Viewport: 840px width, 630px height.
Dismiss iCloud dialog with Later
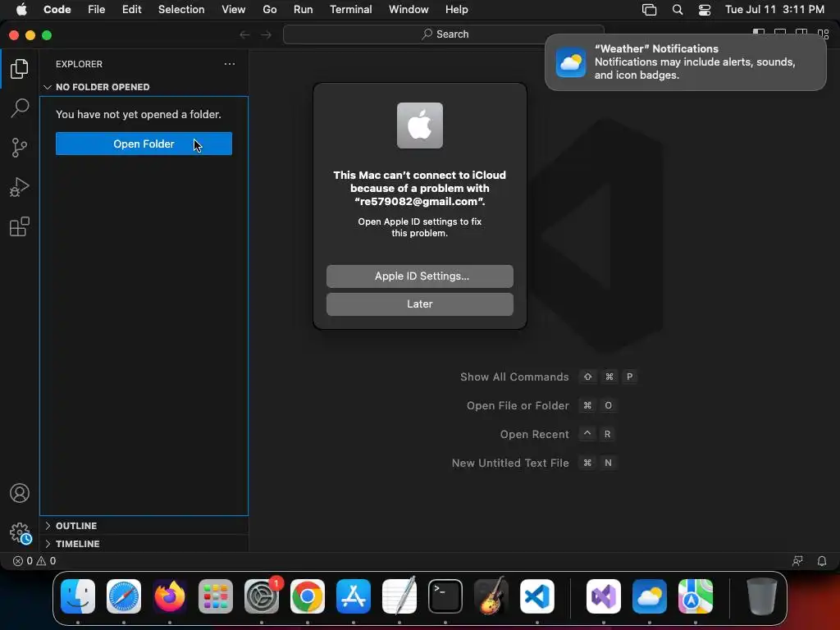pyautogui.click(x=420, y=304)
